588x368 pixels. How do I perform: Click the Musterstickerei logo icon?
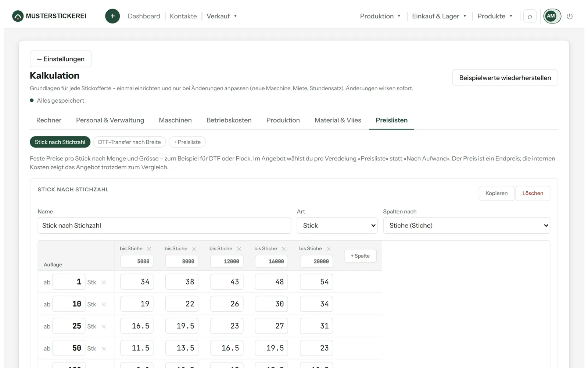pos(18,16)
